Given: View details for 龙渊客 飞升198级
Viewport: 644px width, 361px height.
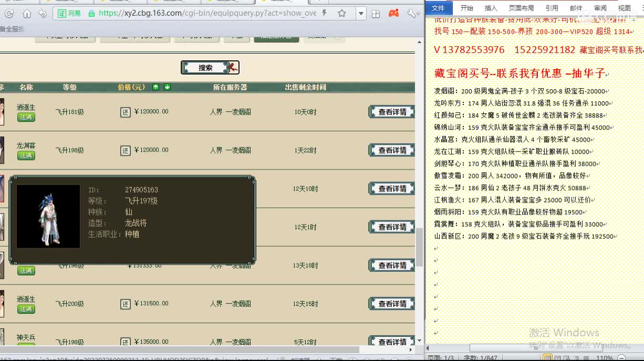Looking at the screenshot, I should point(392,150).
